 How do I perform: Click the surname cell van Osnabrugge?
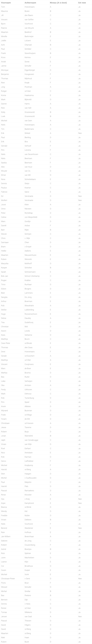point(31,440)
